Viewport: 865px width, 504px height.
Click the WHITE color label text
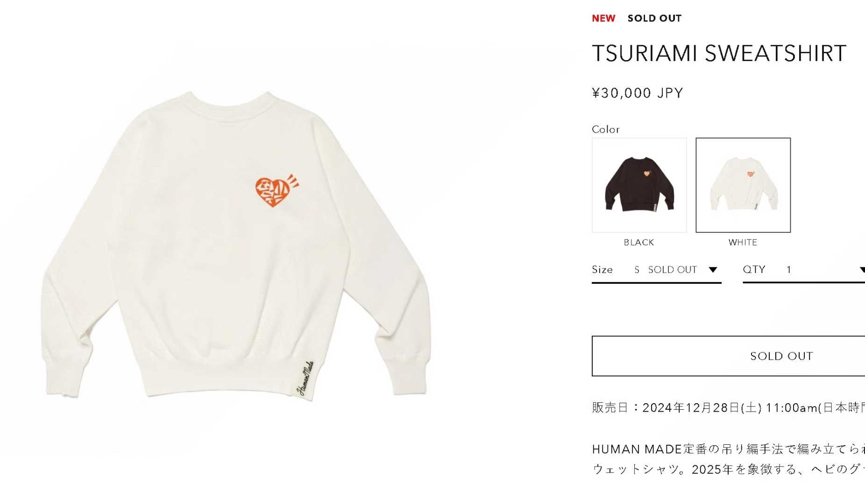(743, 242)
